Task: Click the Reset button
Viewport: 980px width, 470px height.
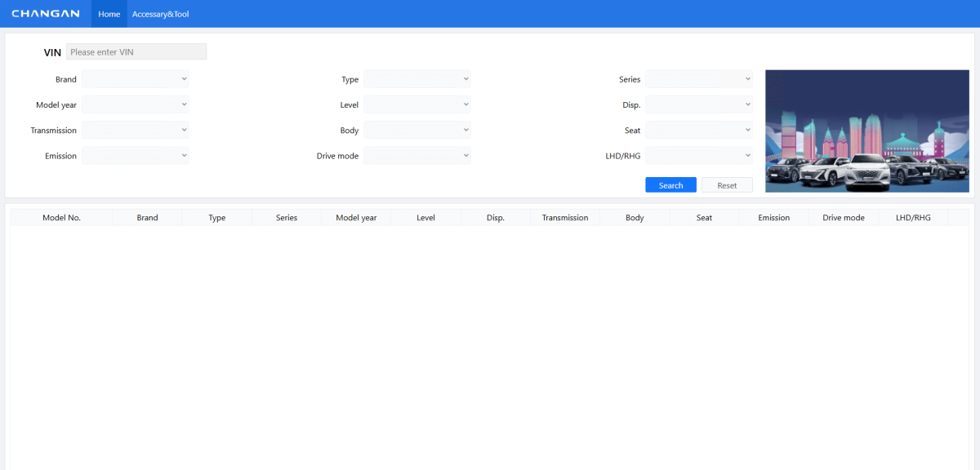Action: 727,185
